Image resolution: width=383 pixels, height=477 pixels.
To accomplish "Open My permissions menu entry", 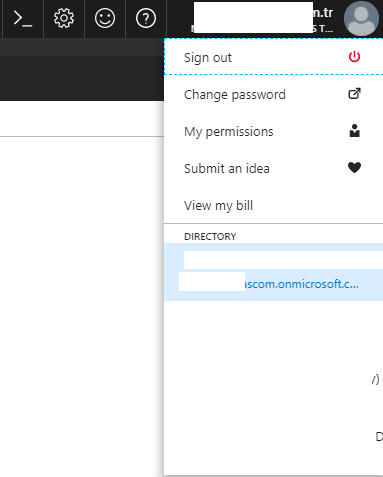I will click(273, 131).
